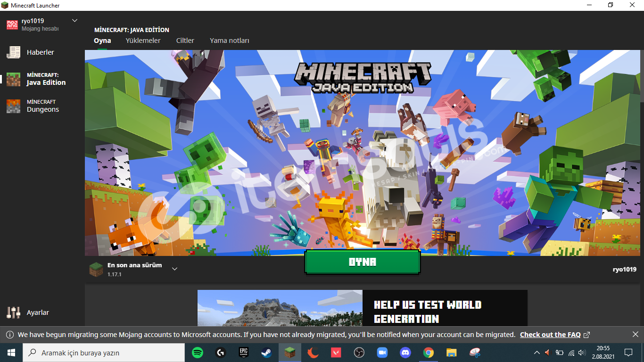Click the green OYNA play button
Viewport: 644px width, 362px height.
pos(362,262)
